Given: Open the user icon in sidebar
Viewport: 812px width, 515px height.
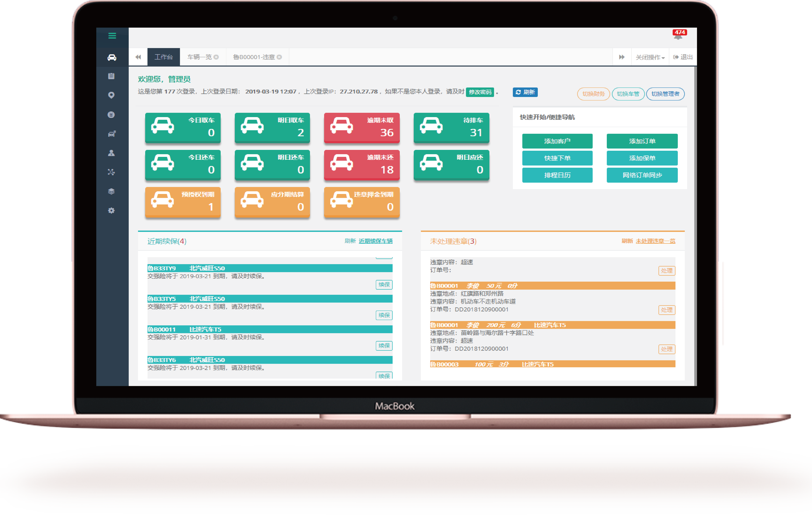Looking at the screenshot, I should tap(111, 153).
